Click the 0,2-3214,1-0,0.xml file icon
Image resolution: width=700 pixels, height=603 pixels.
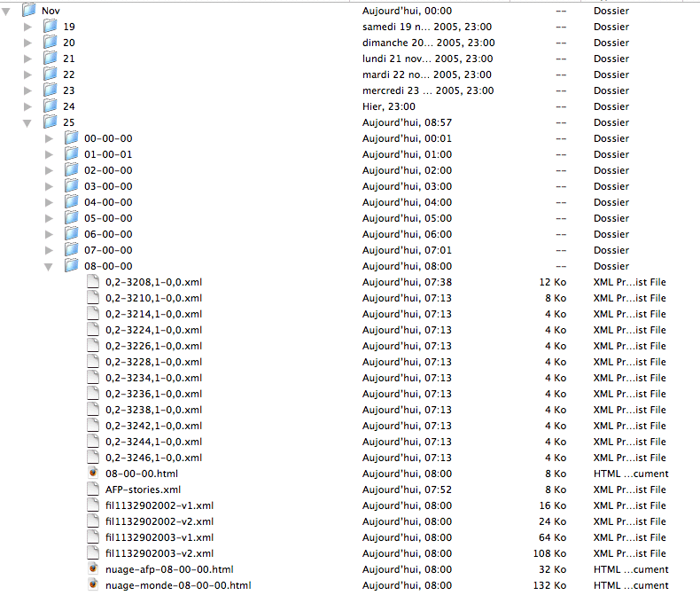[93, 314]
